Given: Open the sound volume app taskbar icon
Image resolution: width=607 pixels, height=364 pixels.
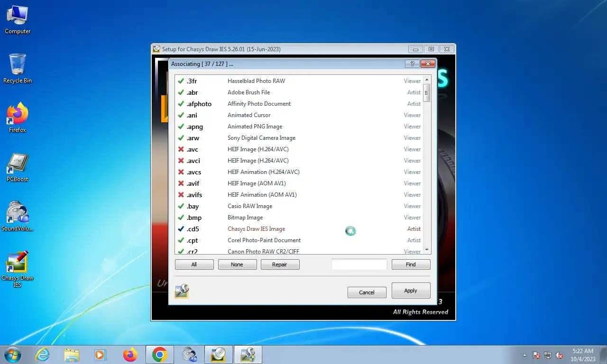Looking at the screenshot, I should [190, 355].
